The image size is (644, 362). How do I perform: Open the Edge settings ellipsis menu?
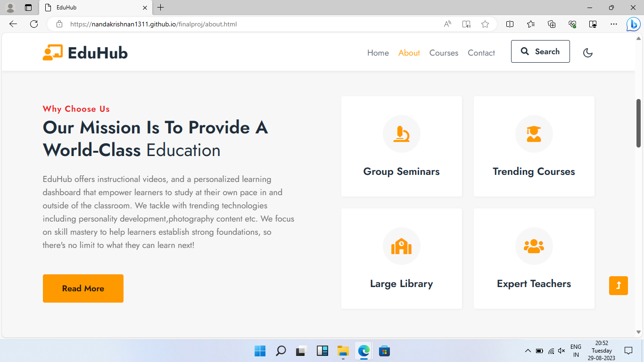click(x=613, y=24)
